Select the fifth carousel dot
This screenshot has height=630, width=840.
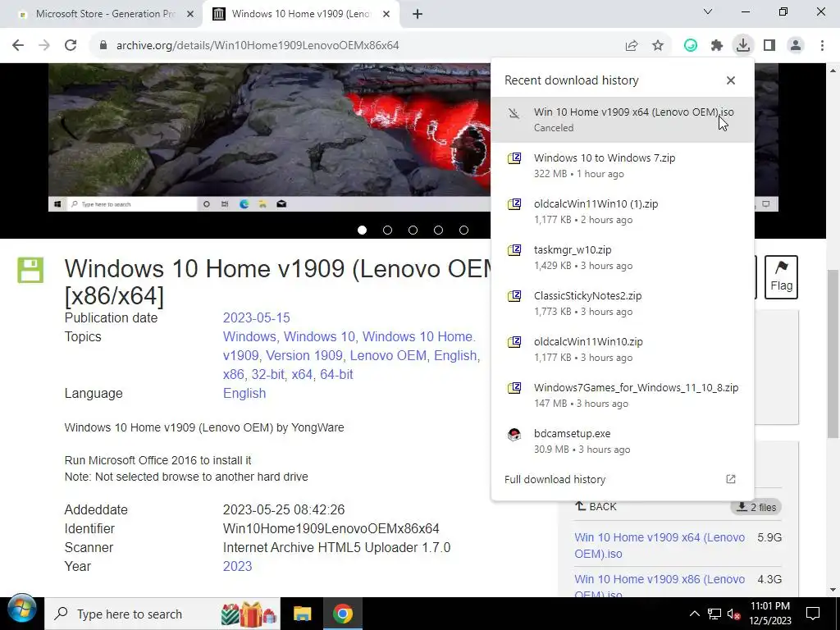point(464,230)
